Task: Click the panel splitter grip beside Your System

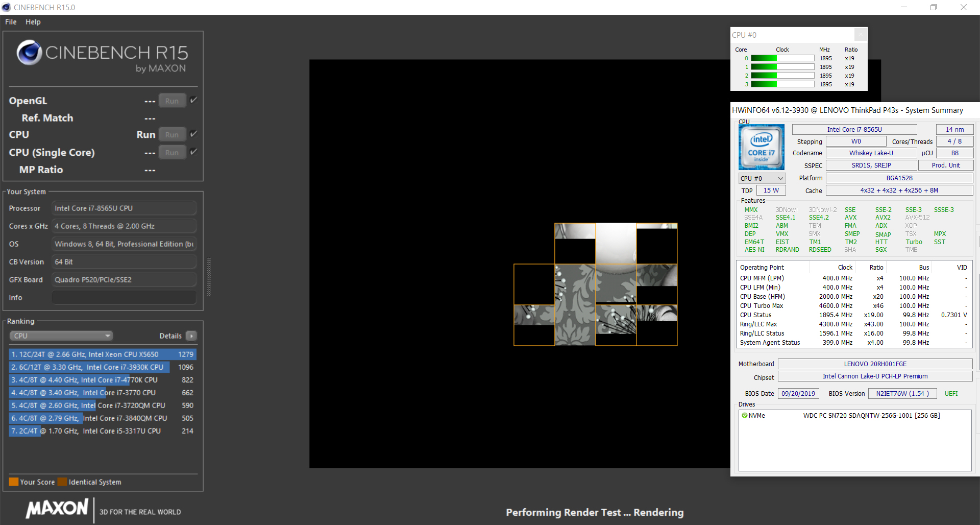Action: pos(208,277)
